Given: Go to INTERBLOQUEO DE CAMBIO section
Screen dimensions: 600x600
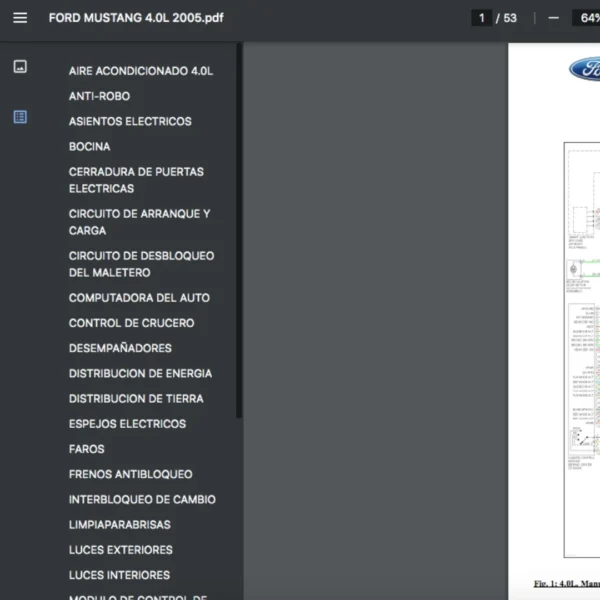Looking at the screenshot, I should 142,499.
